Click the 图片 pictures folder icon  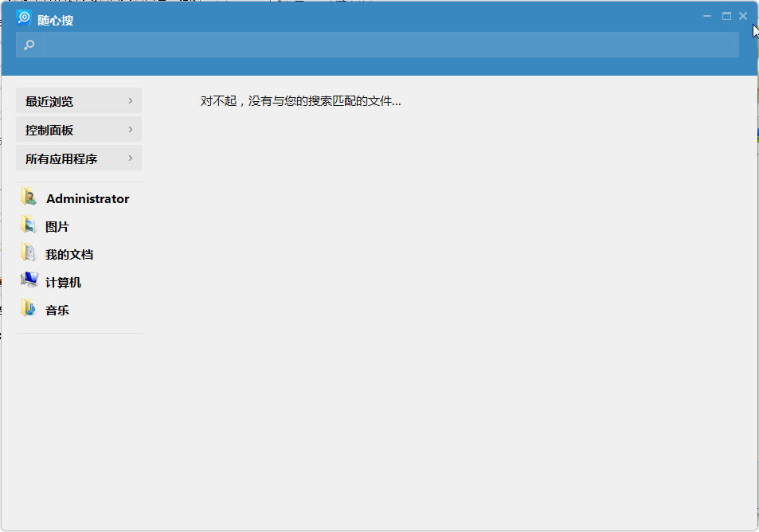pos(29,225)
